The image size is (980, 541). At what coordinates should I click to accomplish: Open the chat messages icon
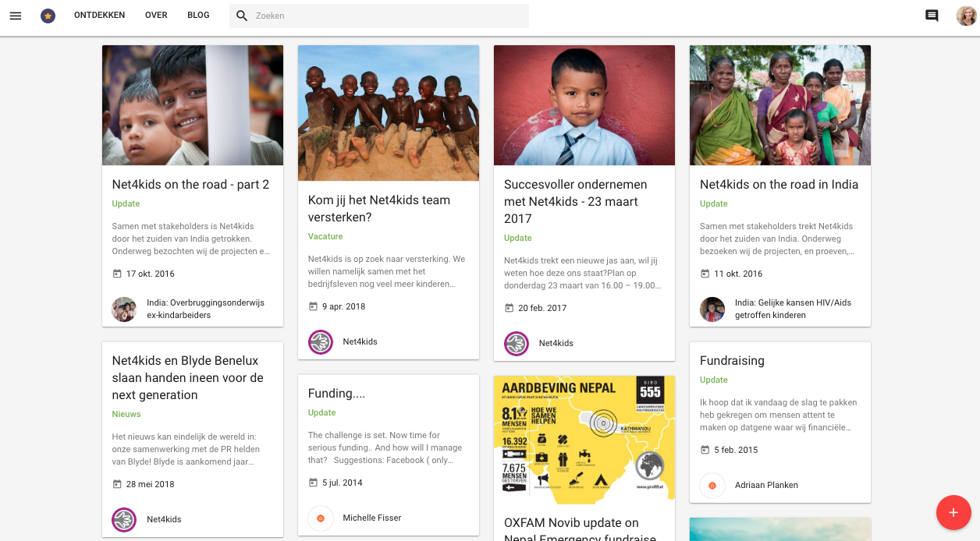click(932, 16)
